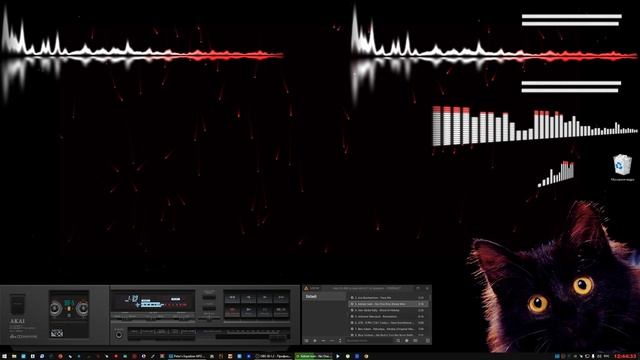This screenshot has width=640, height=360.
Task: Close the AIMP playlist window
Action: 427,288
